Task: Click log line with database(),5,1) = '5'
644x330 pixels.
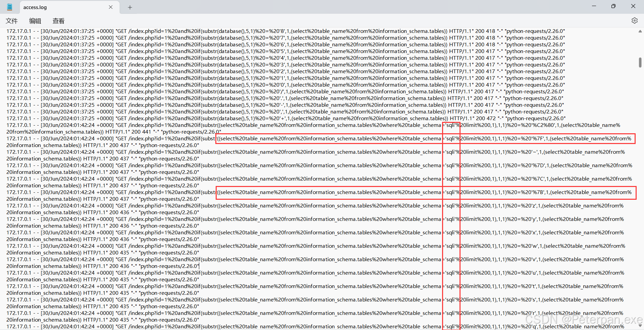Action: click(286, 51)
